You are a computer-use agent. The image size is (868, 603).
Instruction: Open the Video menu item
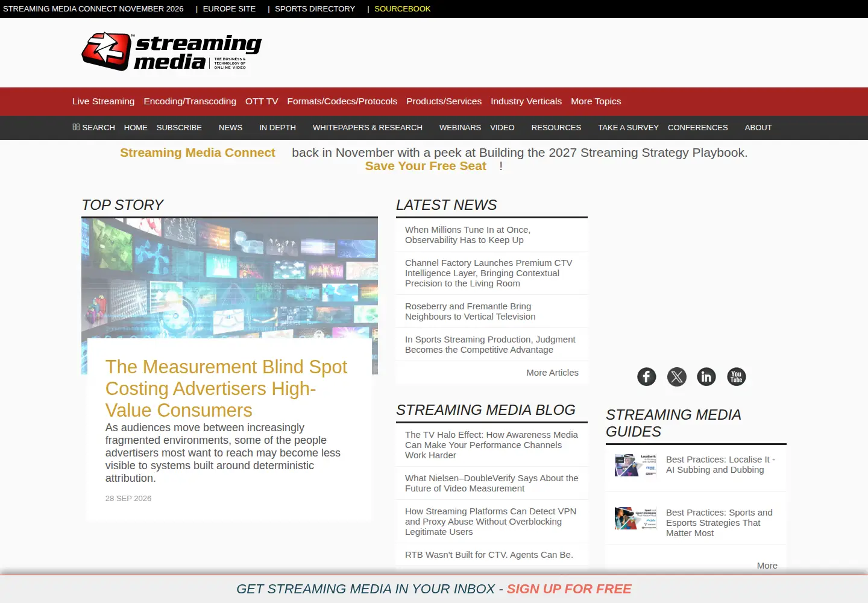tap(502, 128)
